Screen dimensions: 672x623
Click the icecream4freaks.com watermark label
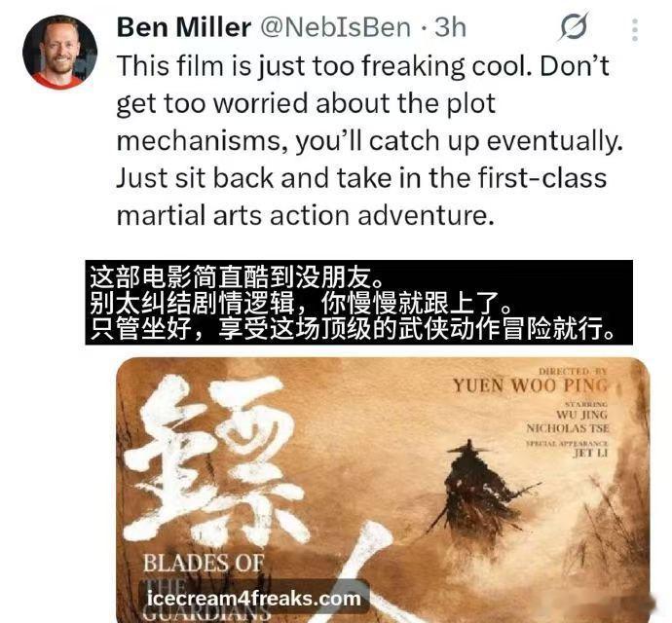254,598
